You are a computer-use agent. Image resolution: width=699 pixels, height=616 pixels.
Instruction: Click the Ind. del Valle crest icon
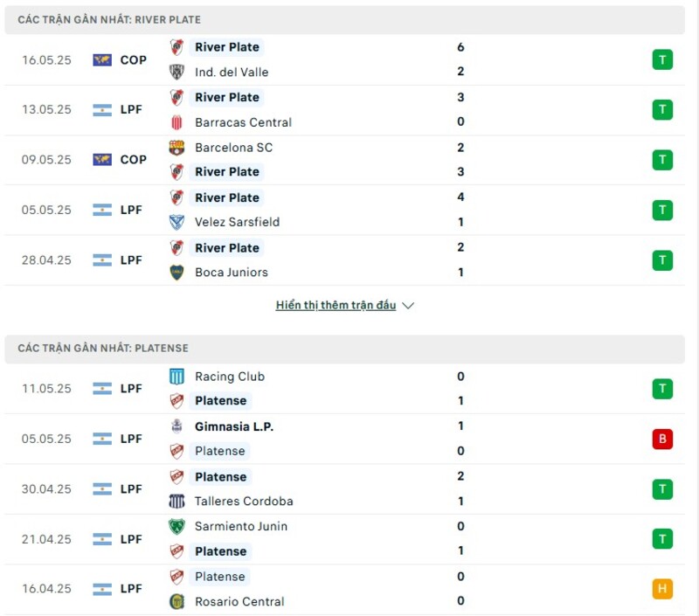177,72
